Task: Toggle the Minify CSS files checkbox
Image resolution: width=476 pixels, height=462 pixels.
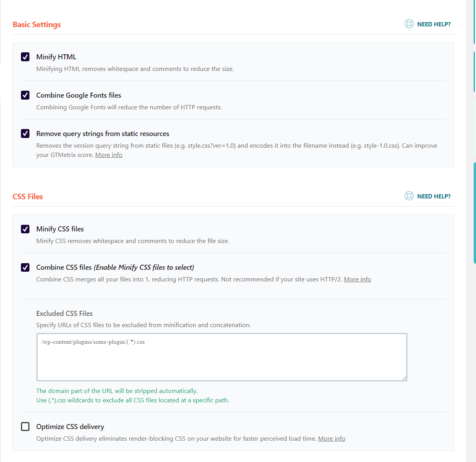Action: [25, 229]
